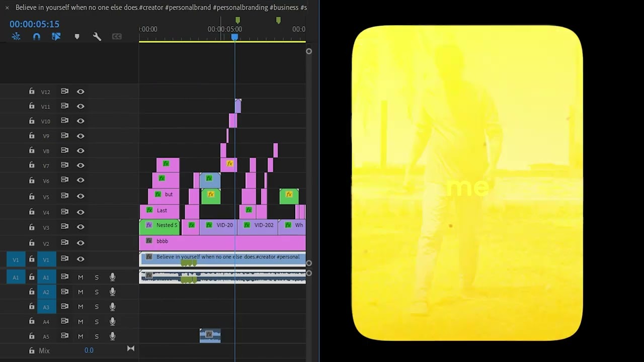Screen dimensions: 644x362
Task: Click the vertical zoom handle beside V1
Action: point(309,263)
